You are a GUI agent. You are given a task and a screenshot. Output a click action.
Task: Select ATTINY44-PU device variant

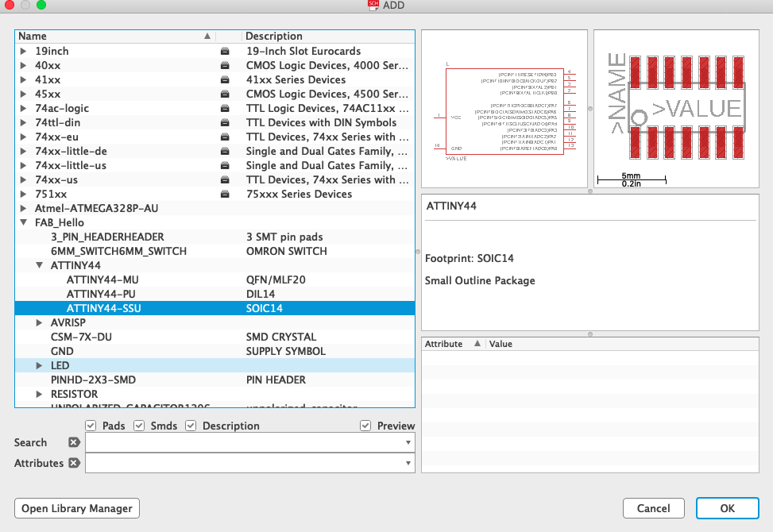pyautogui.click(x=215, y=294)
